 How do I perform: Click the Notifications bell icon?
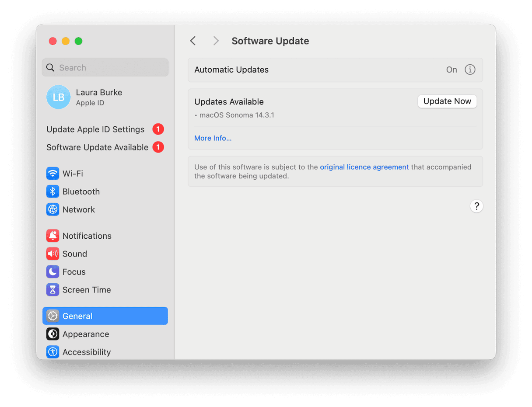coord(52,236)
